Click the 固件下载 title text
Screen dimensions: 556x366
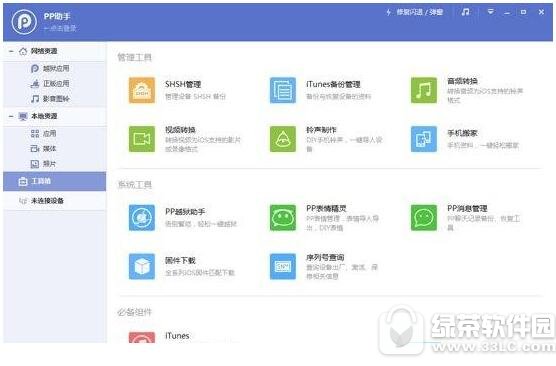pos(180,260)
